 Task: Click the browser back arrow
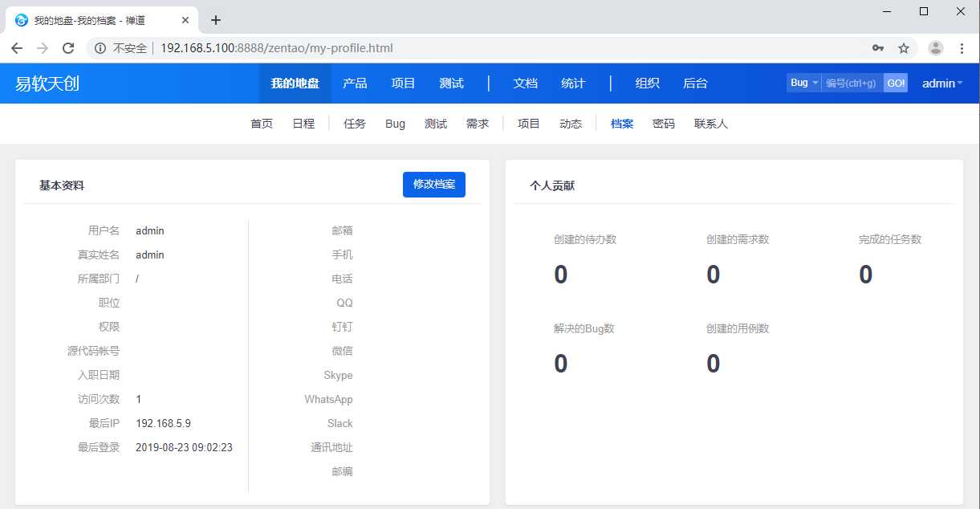(17, 47)
